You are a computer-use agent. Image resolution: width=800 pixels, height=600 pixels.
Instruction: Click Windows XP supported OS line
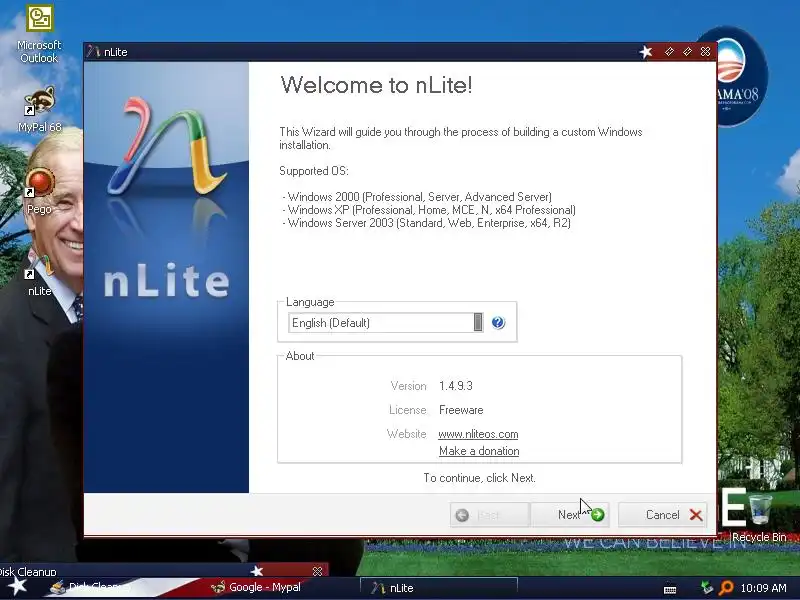[429, 210]
